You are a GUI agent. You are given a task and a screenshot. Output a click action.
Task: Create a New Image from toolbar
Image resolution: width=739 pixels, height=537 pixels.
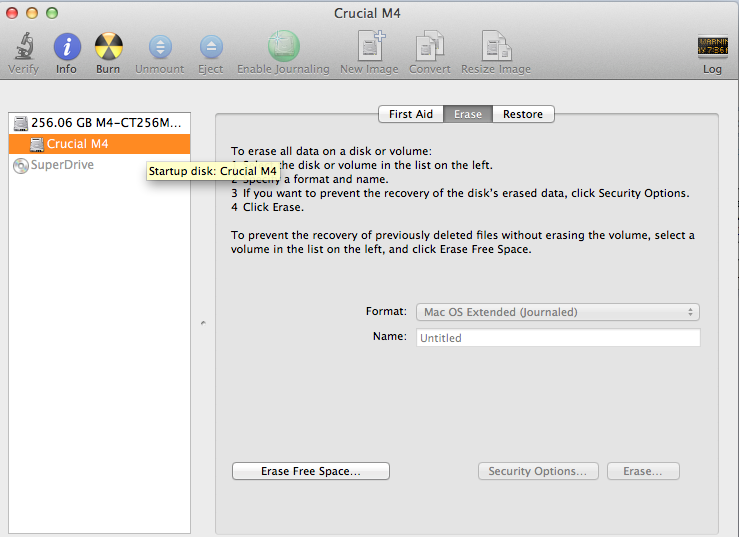(371, 46)
